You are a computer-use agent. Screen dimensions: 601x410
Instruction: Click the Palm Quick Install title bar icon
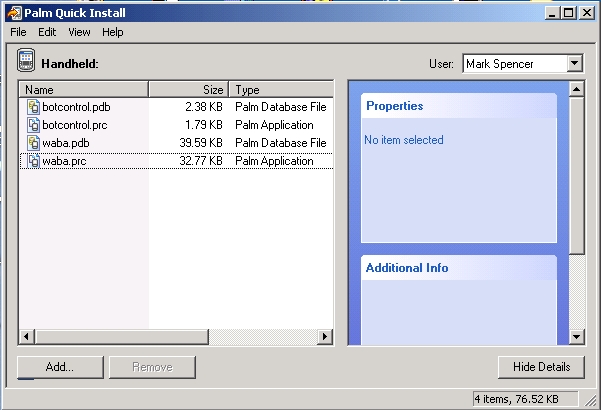14,13
